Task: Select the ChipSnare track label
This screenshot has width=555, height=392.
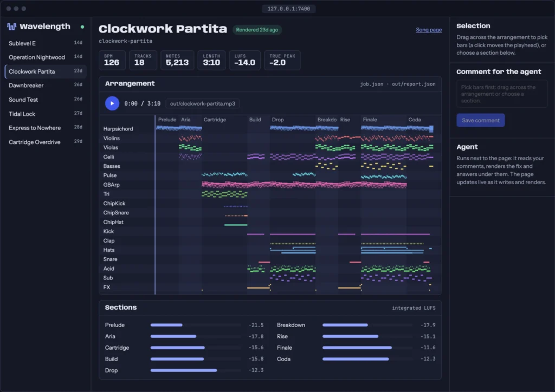Action: click(x=116, y=213)
